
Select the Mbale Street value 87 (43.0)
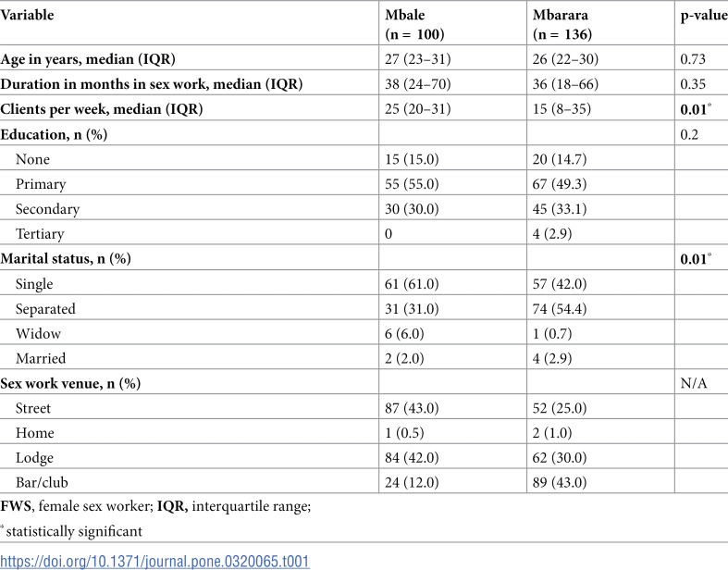point(412,408)
